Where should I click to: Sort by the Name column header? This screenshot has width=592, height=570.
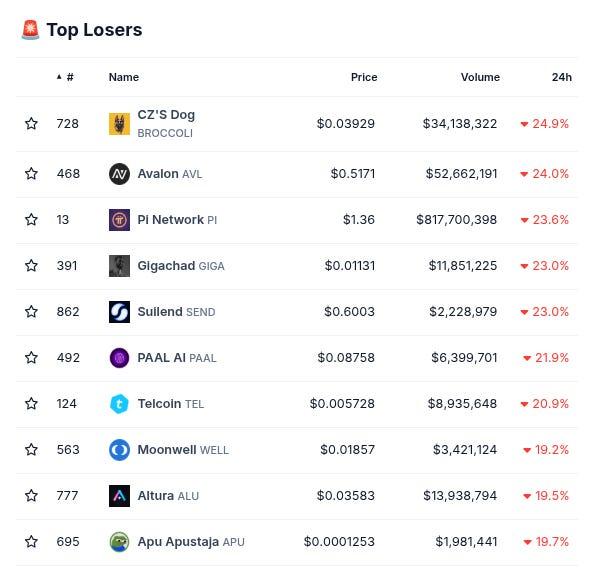point(124,77)
